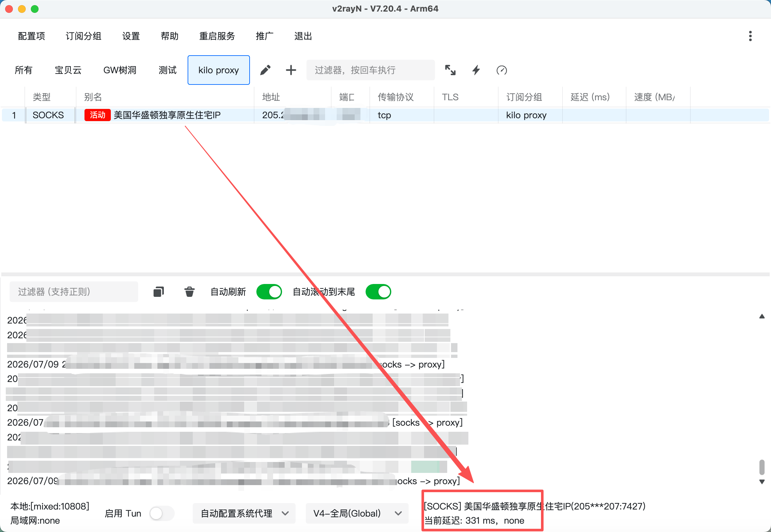
Task: Open the 设置 menu
Action: [131, 36]
